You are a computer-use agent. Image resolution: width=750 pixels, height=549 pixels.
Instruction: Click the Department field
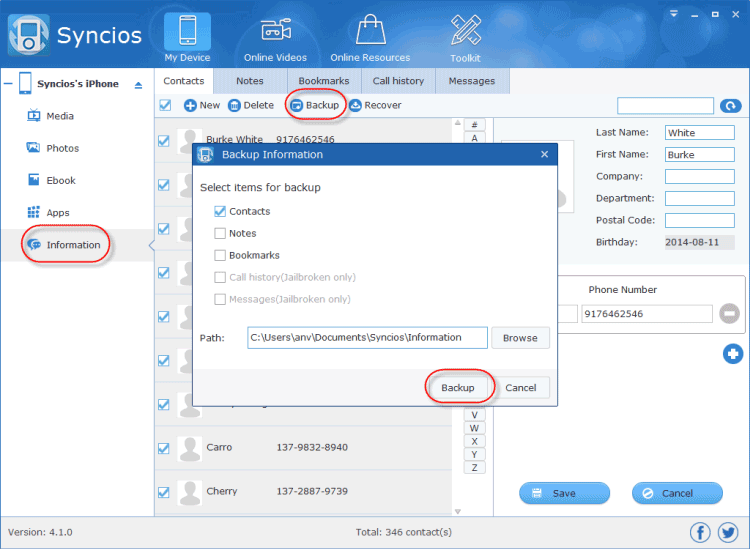[x=699, y=198]
